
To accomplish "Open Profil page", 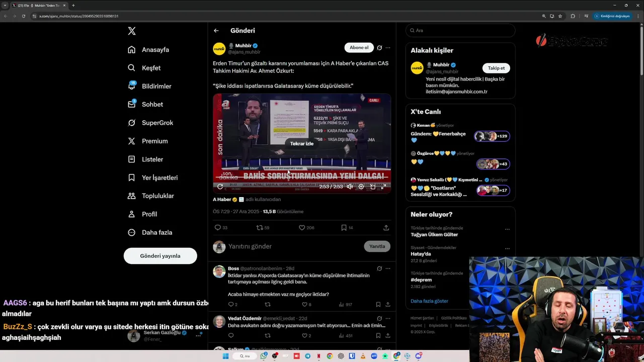I will pos(142,214).
